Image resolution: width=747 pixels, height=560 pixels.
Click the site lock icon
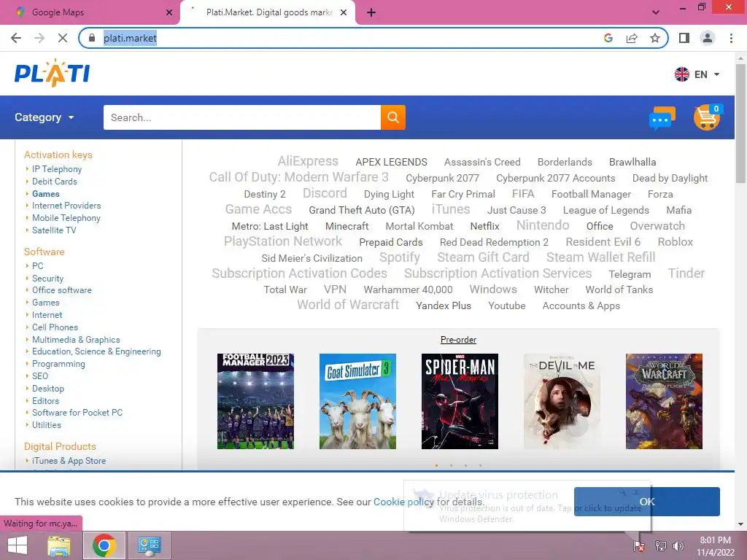[x=92, y=38]
